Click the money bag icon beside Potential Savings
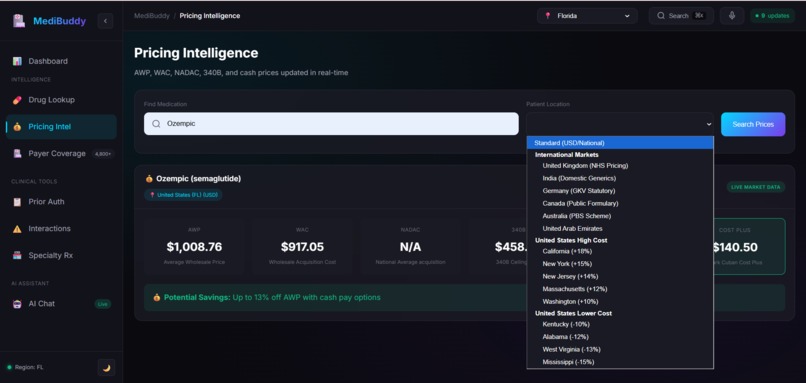The height and width of the screenshot is (383, 806). pos(157,298)
